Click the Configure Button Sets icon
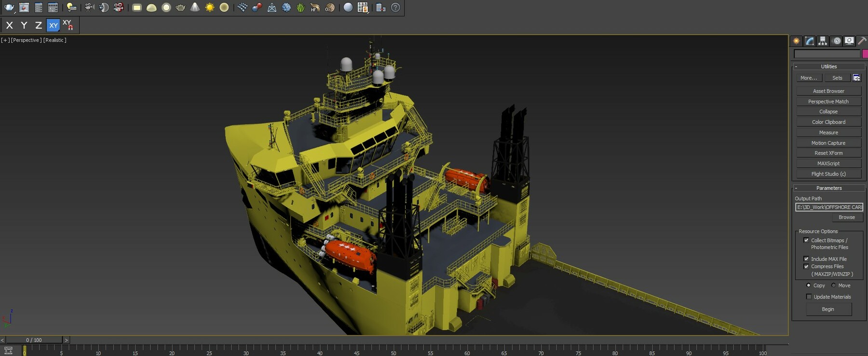Image resolution: width=868 pixels, height=356 pixels. (x=856, y=78)
